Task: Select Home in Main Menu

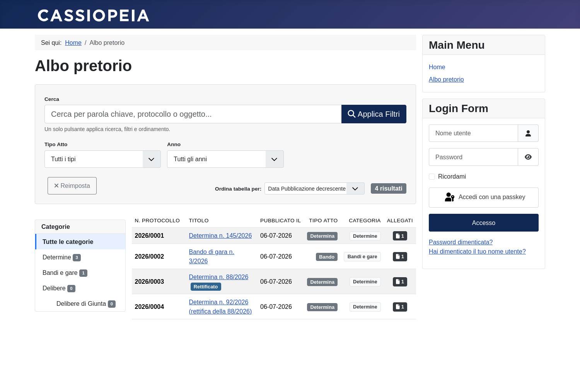Action: [x=437, y=67]
